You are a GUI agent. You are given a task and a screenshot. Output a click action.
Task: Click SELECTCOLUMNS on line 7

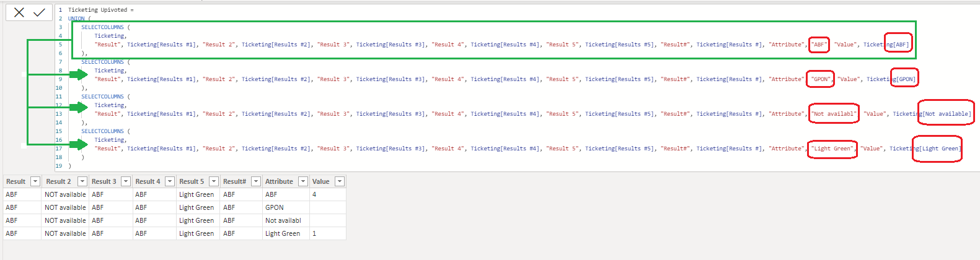pyautogui.click(x=103, y=62)
